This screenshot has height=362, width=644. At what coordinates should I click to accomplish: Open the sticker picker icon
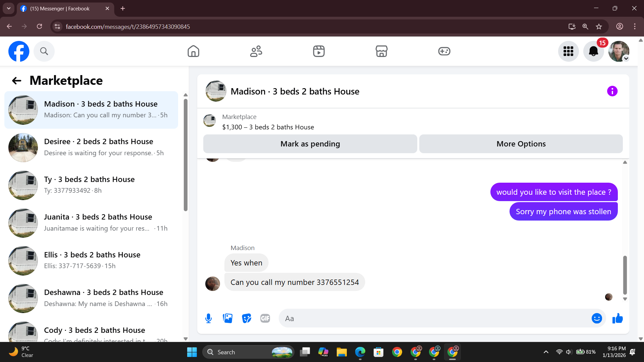click(247, 318)
